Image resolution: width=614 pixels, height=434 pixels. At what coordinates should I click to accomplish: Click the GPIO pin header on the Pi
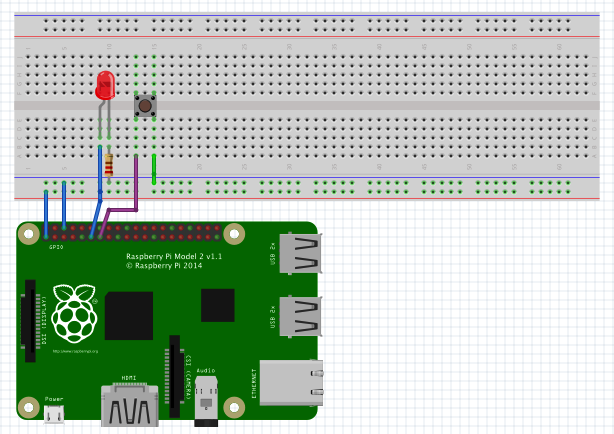click(132, 233)
